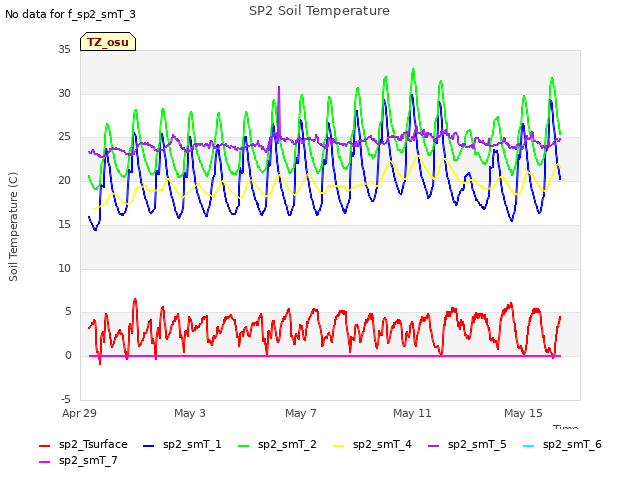Image resolution: width=640 pixels, height=480 pixels.
Task: Select the sp2_smT_4 legend label
Action: coord(382,444)
